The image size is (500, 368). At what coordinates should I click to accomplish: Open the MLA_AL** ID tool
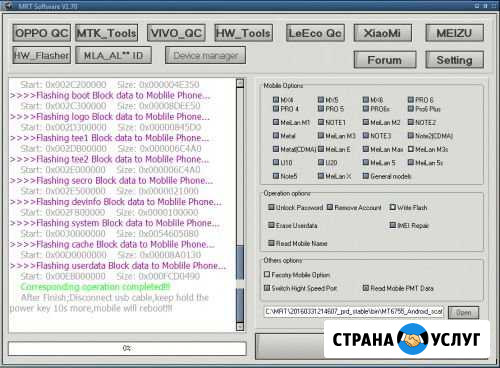click(114, 55)
